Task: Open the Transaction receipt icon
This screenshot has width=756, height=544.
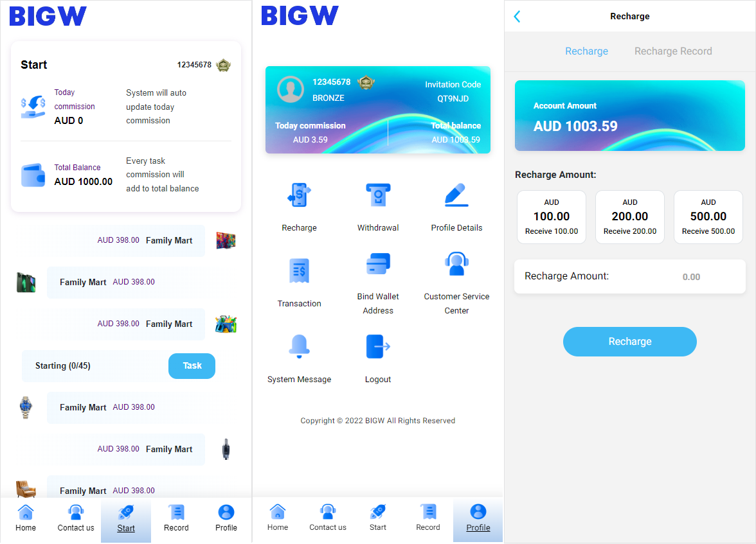Action: point(299,270)
